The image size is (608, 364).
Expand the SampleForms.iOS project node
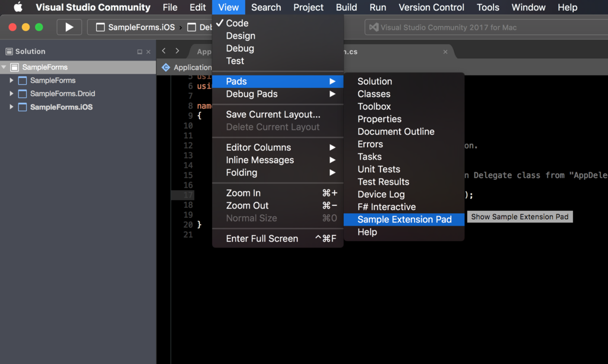(11, 107)
